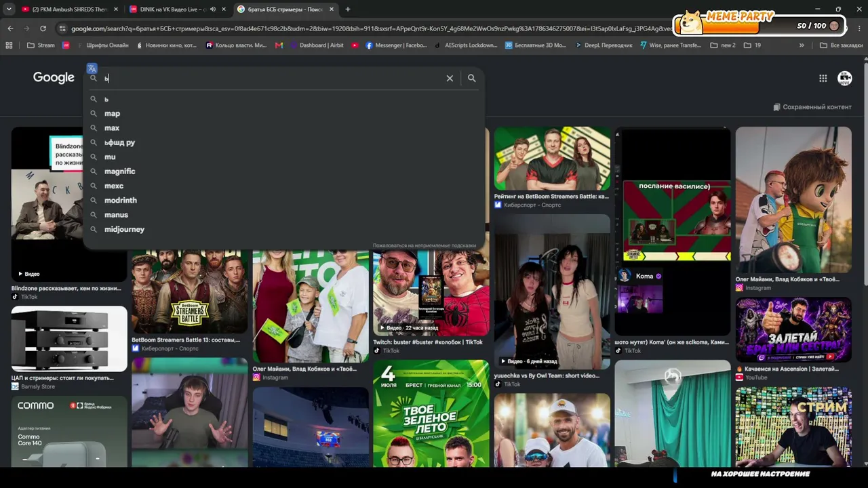Go back to the previous page

point(10,28)
